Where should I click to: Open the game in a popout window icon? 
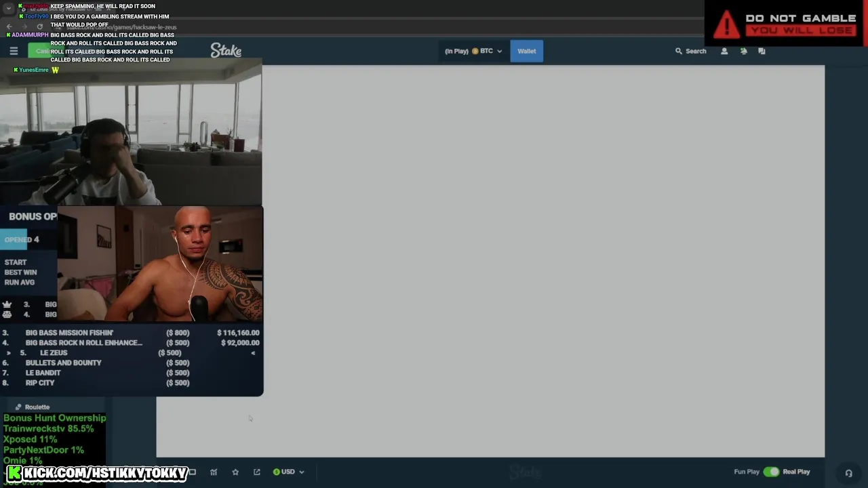(257, 472)
